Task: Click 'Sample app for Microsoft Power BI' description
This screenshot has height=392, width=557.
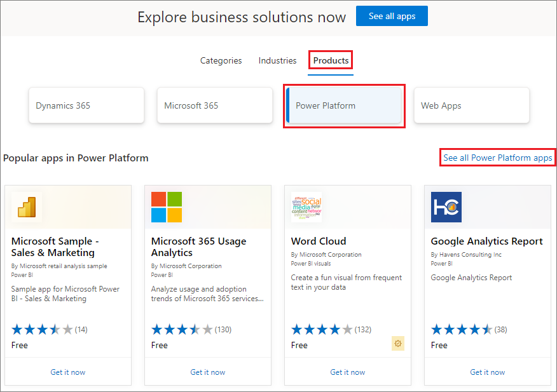Action: [65, 294]
